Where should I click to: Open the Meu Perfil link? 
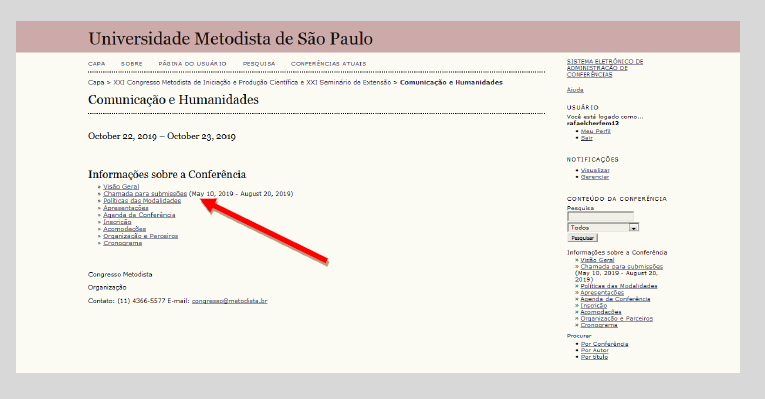coord(596,131)
